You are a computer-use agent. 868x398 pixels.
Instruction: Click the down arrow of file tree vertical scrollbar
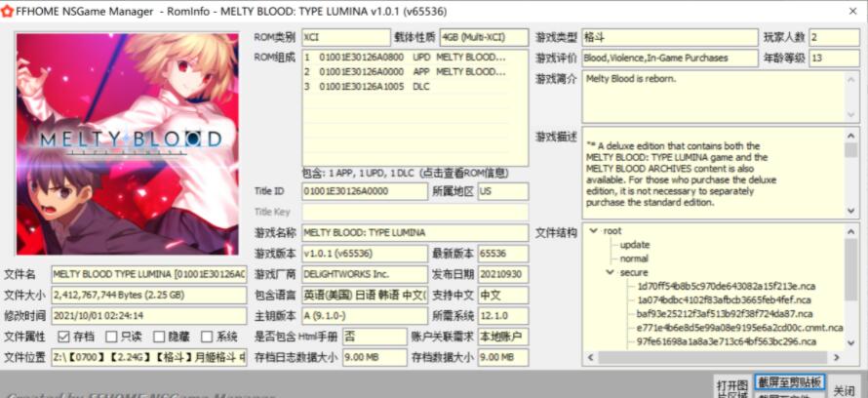coord(851,343)
